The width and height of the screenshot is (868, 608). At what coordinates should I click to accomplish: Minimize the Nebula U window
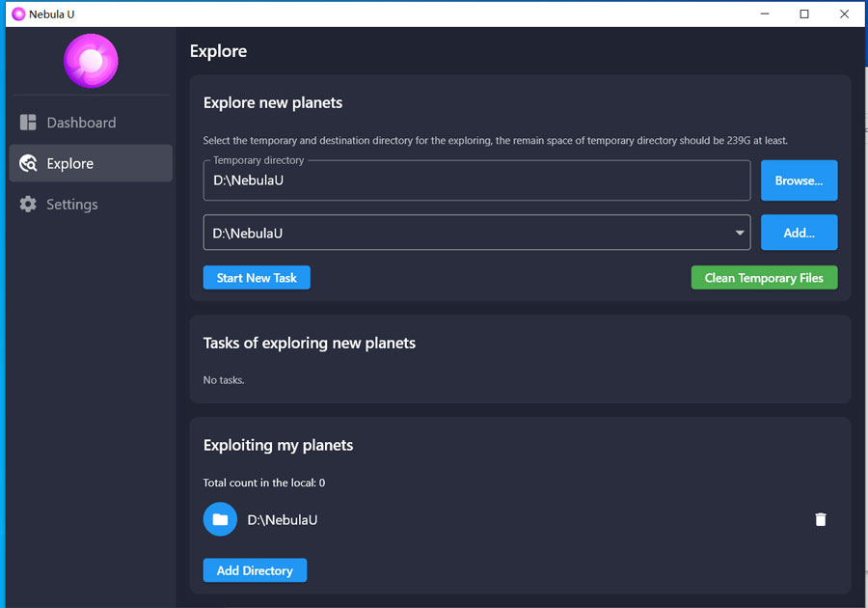click(765, 14)
